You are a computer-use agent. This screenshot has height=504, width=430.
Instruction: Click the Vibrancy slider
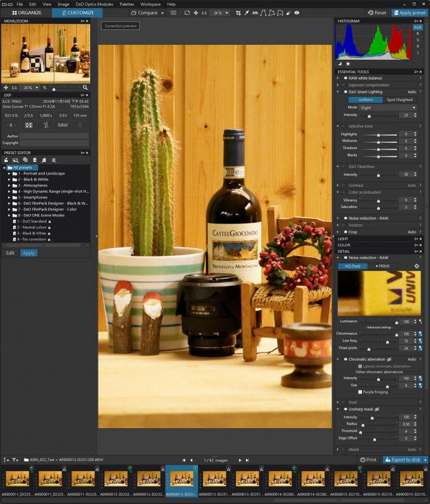tap(378, 200)
